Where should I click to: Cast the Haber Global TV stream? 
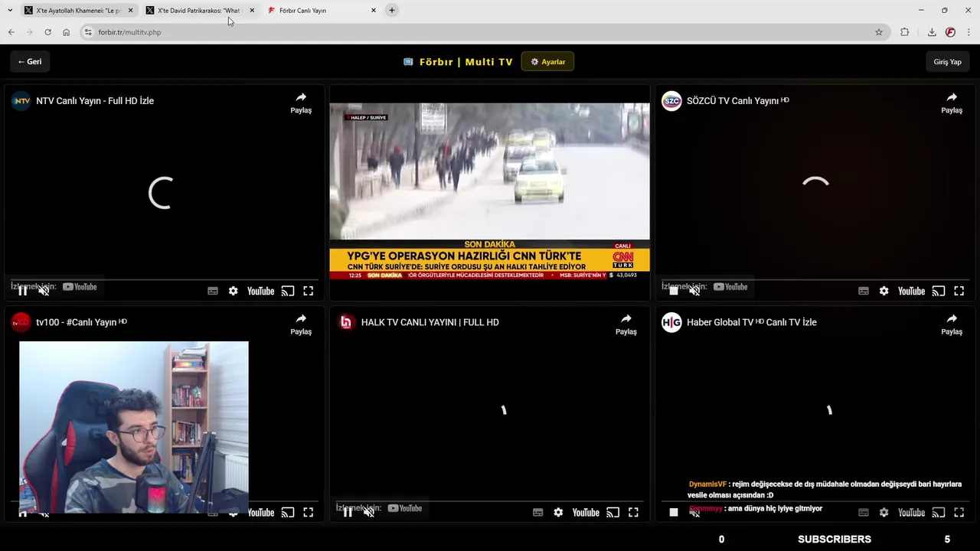pyautogui.click(x=939, y=513)
